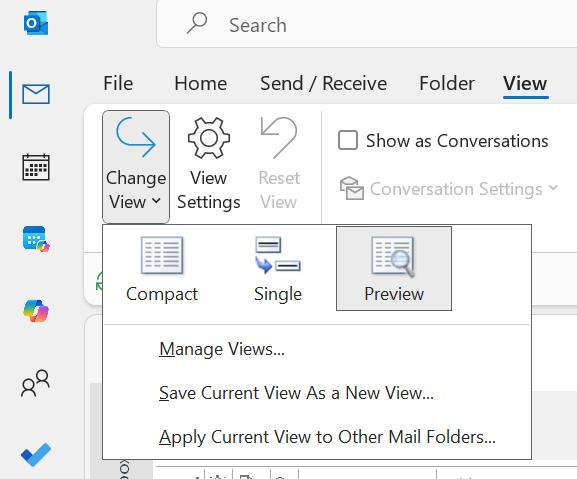Click the Outlook logo icon
The width and height of the screenshot is (577, 479).
click(x=36, y=23)
